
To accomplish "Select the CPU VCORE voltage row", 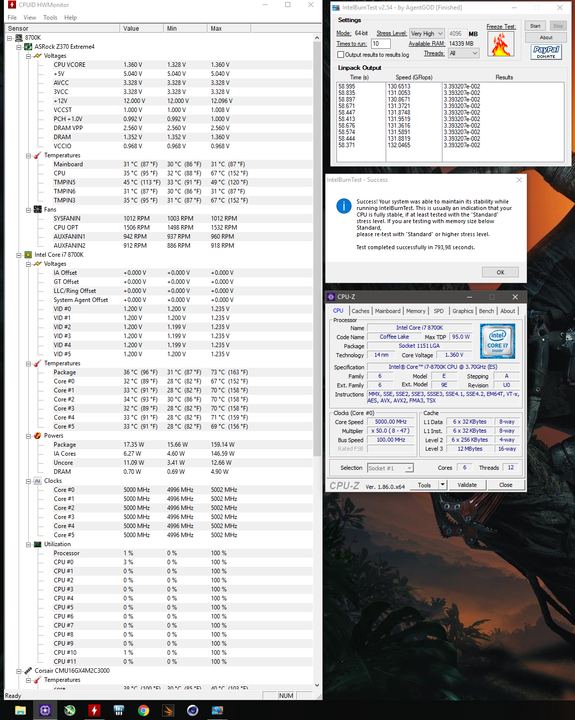I will [x=159, y=65].
